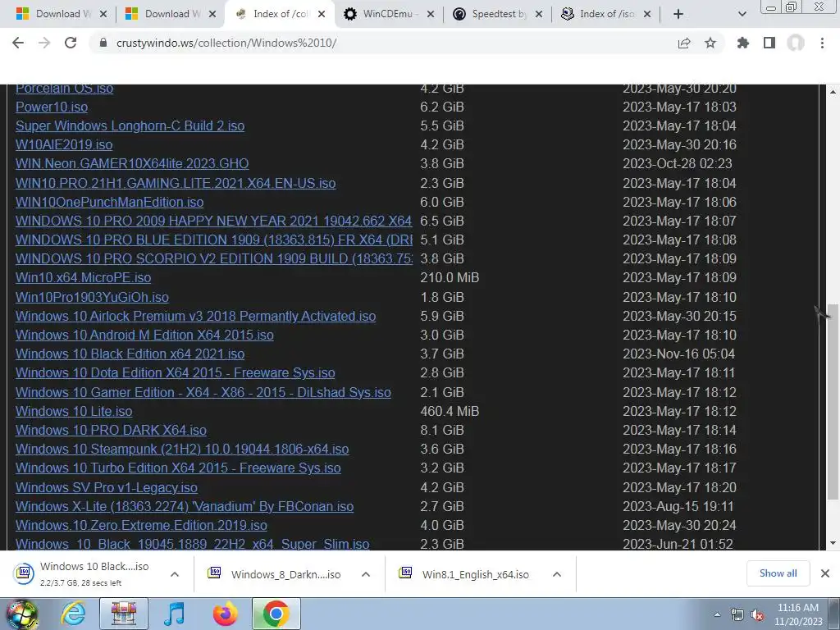Click the page vertical scrollbar thumb
The image size is (840, 630).
(833, 402)
